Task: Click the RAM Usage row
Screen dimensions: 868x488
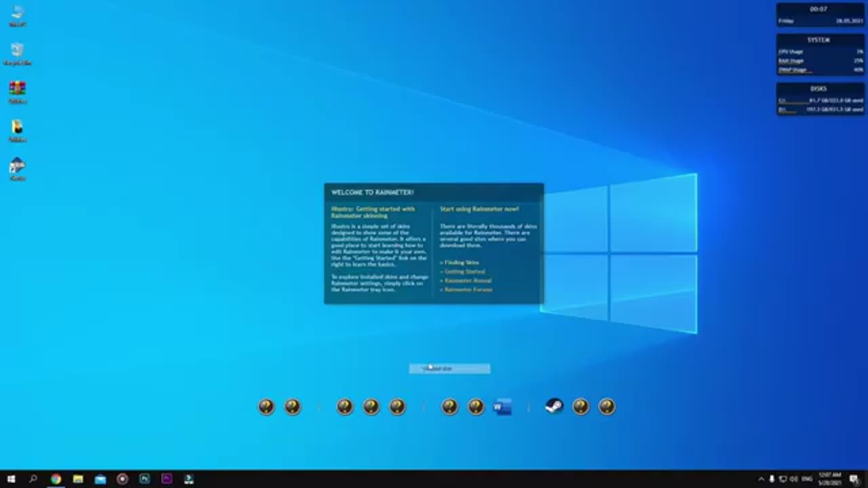Action: pos(821,61)
